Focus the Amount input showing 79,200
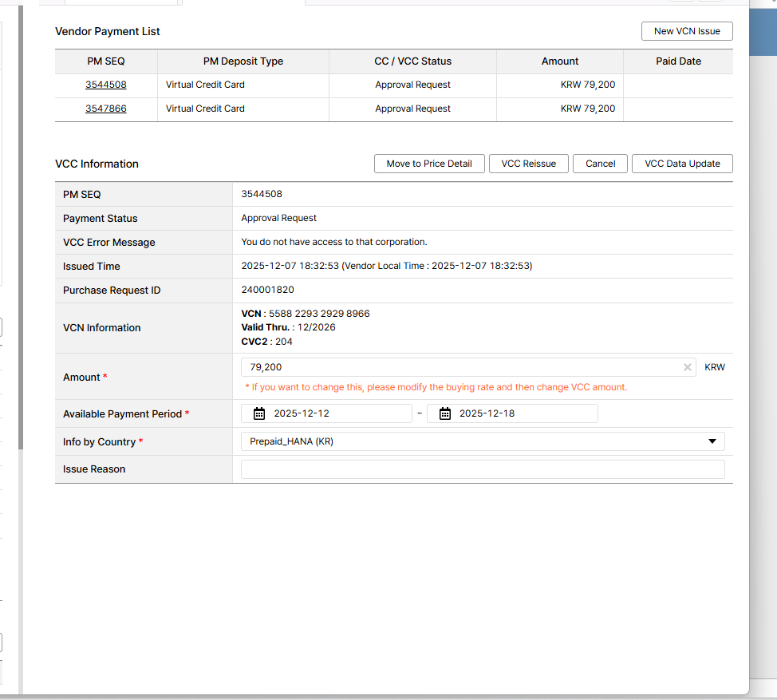This screenshot has width=777, height=700. tap(468, 367)
